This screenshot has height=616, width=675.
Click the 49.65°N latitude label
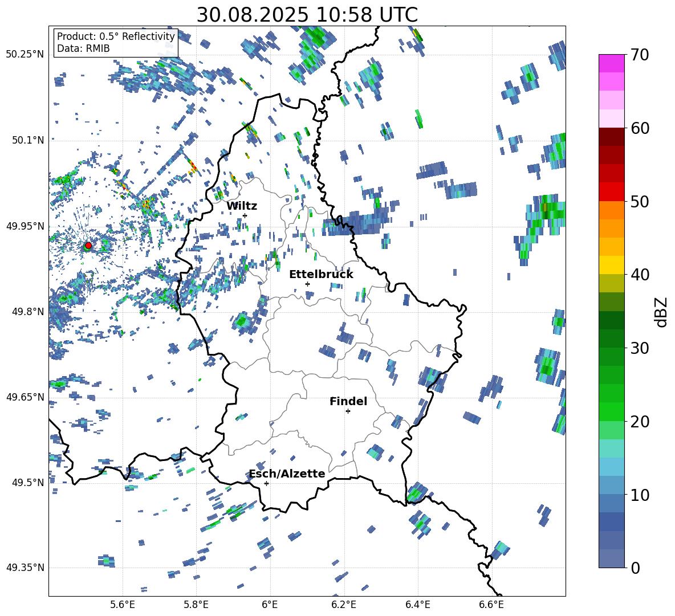point(25,397)
